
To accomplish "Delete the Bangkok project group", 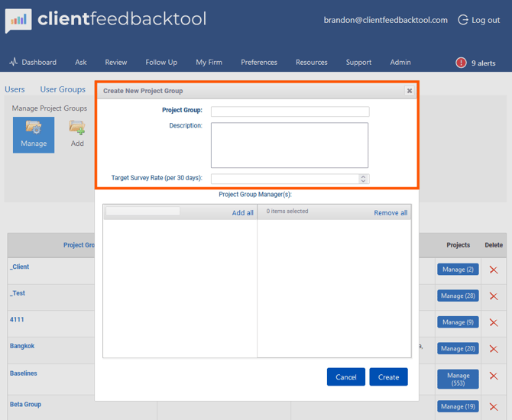I will (x=494, y=349).
